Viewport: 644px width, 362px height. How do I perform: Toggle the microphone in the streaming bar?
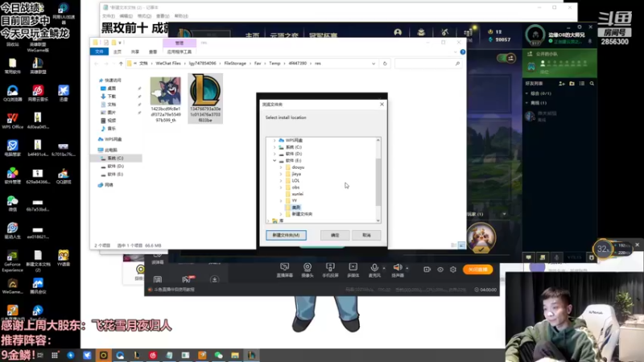pyautogui.click(x=374, y=270)
